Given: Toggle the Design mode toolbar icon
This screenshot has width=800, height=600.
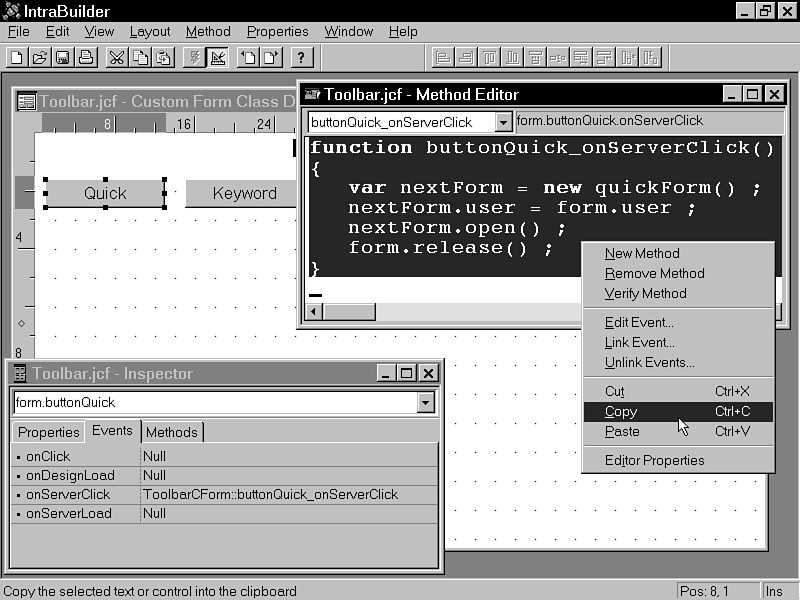Looking at the screenshot, I should pyautogui.click(x=218, y=58).
